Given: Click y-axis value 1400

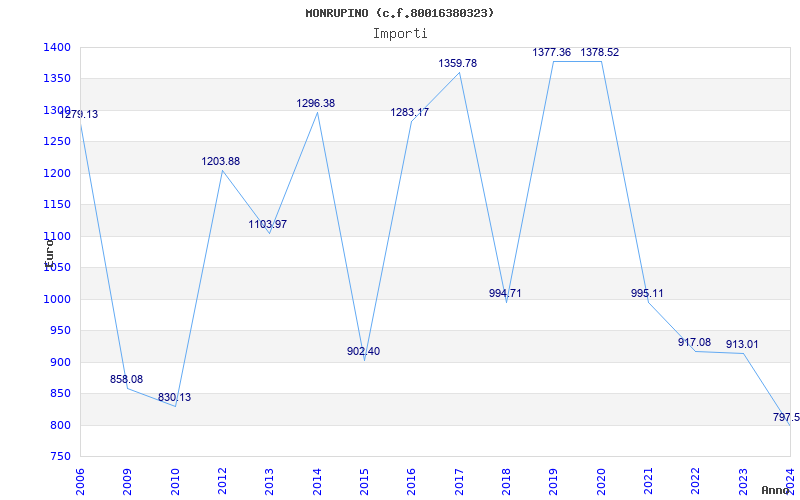Looking at the screenshot, I should pos(57,47).
